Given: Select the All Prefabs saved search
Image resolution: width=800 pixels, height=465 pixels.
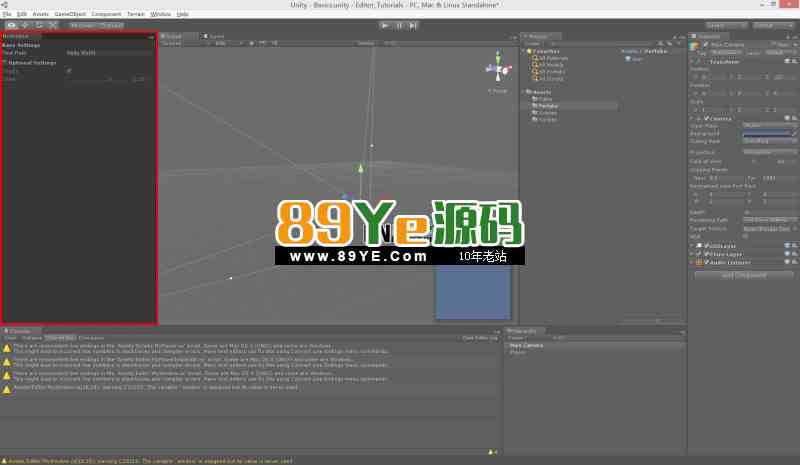Looking at the screenshot, I should [549, 72].
